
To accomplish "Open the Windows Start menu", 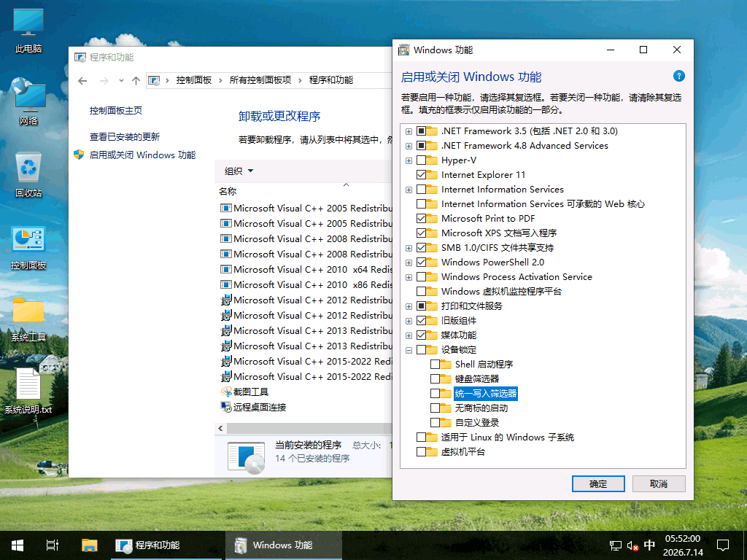I will [18, 545].
